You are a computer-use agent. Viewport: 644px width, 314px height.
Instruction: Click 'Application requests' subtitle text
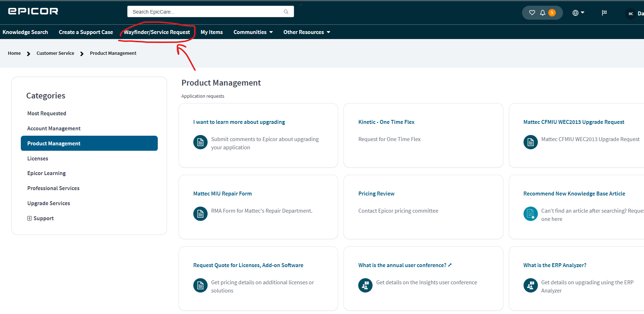click(x=203, y=96)
